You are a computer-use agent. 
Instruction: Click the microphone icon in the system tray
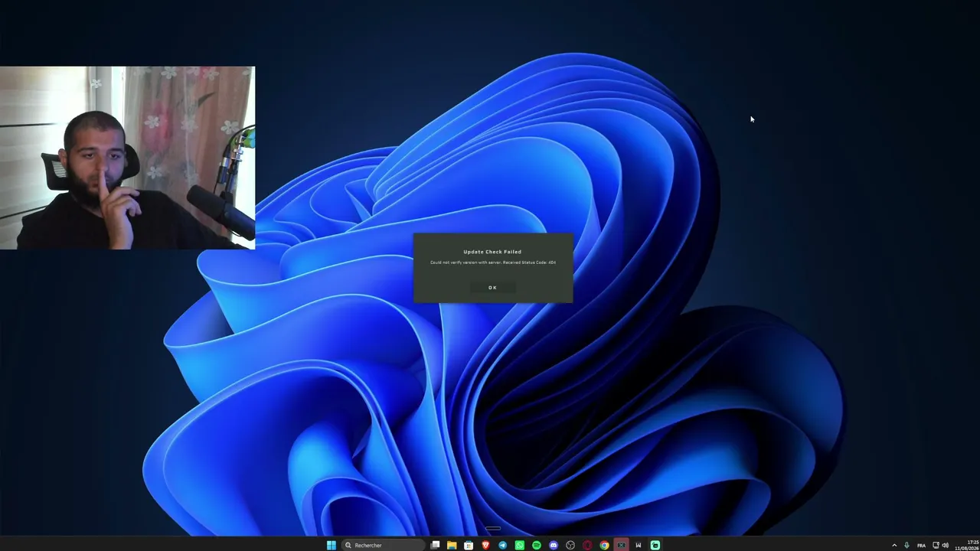(x=907, y=546)
